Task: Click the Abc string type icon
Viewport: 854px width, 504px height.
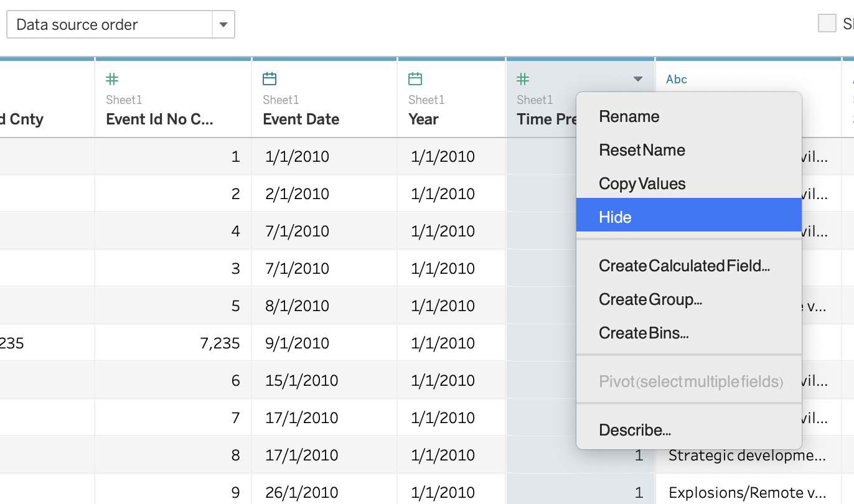Action: pos(677,79)
